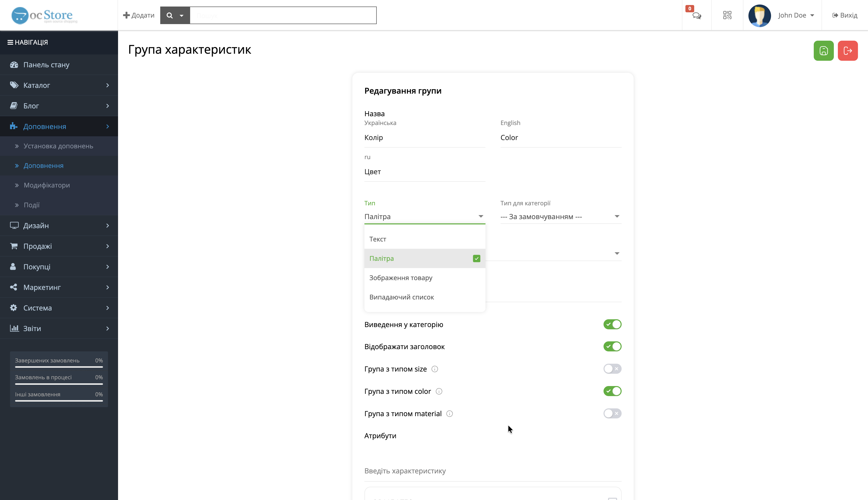Select the Каталог tag icon in sidebar
The image size is (868, 500).
[x=14, y=85]
